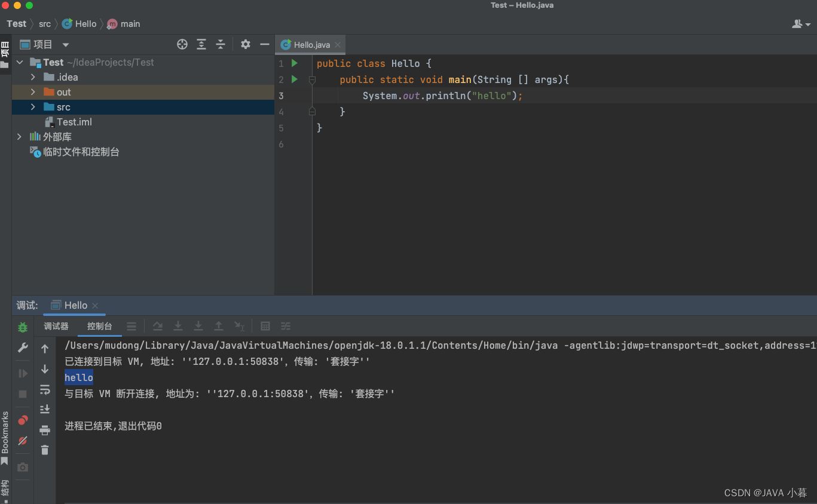Expand the out folder

pyautogui.click(x=33, y=92)
